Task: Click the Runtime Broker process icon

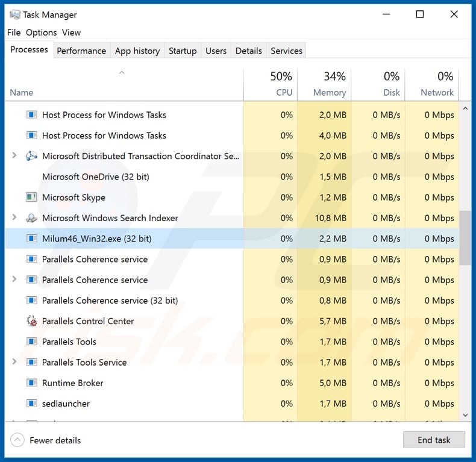Action: pyautogui.click(x=31, y=382)
